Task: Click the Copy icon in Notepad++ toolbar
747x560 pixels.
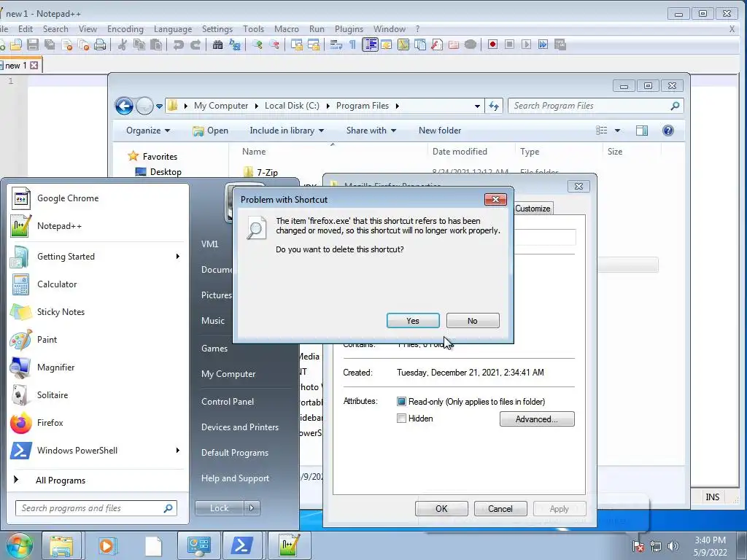Action: [139, 44]
